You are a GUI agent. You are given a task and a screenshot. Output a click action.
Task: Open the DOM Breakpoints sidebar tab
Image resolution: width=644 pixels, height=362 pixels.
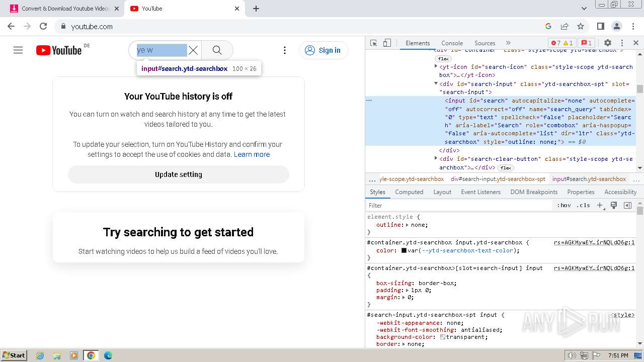(534, 192)
